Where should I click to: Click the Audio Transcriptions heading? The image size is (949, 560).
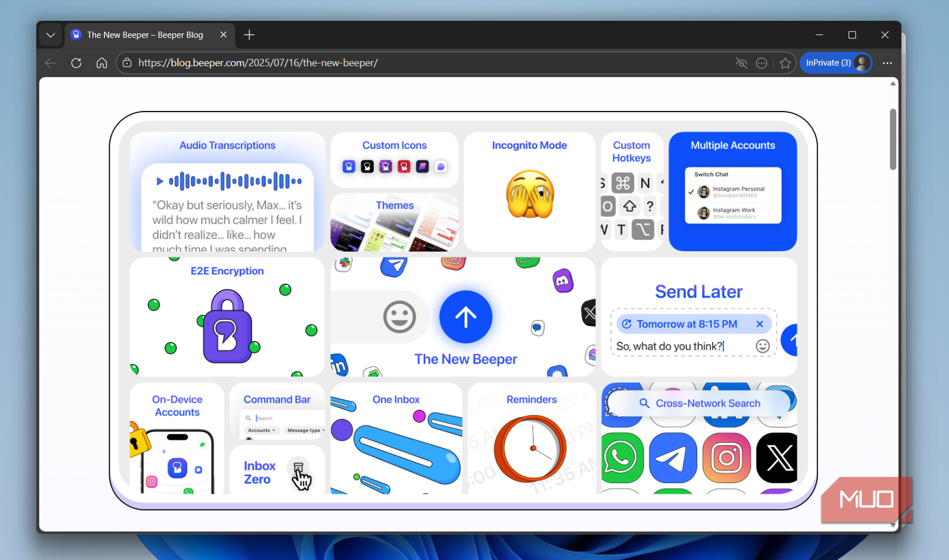227,145
